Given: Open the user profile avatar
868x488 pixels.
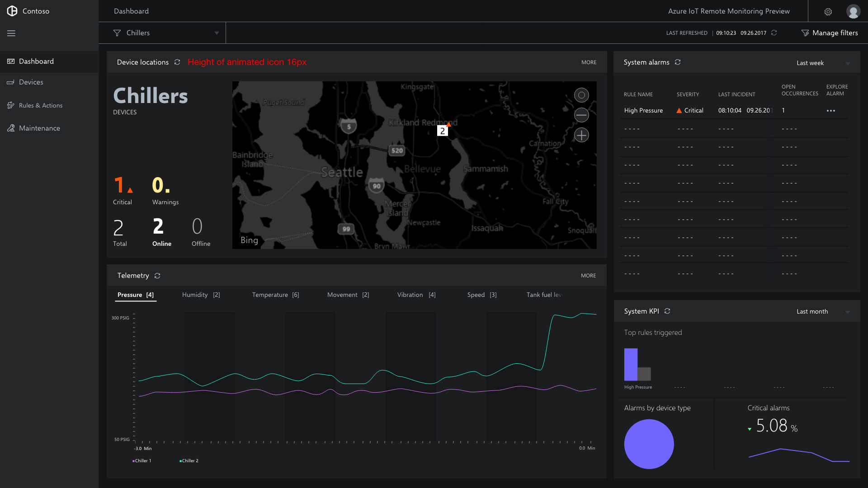Looking at the screenshot, I should click(x=853, y=11).
